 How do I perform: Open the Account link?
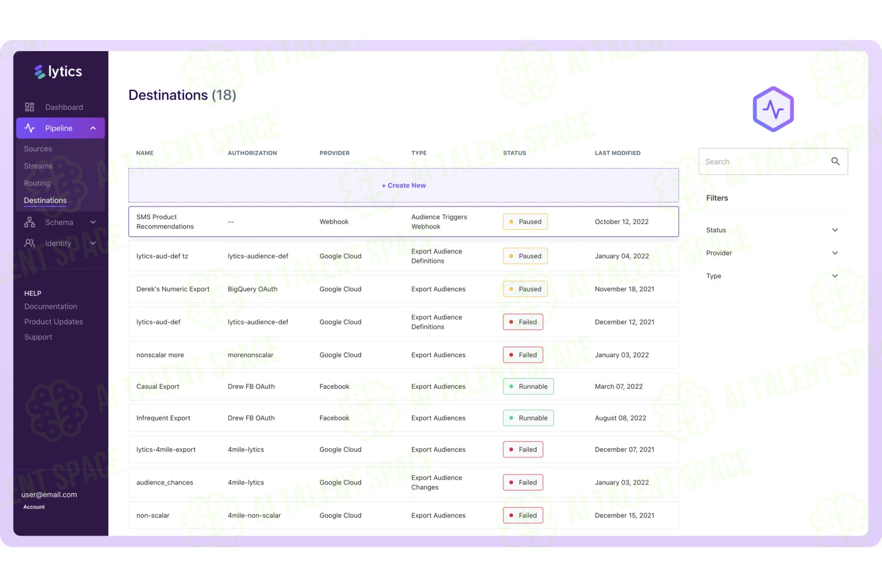34,507
